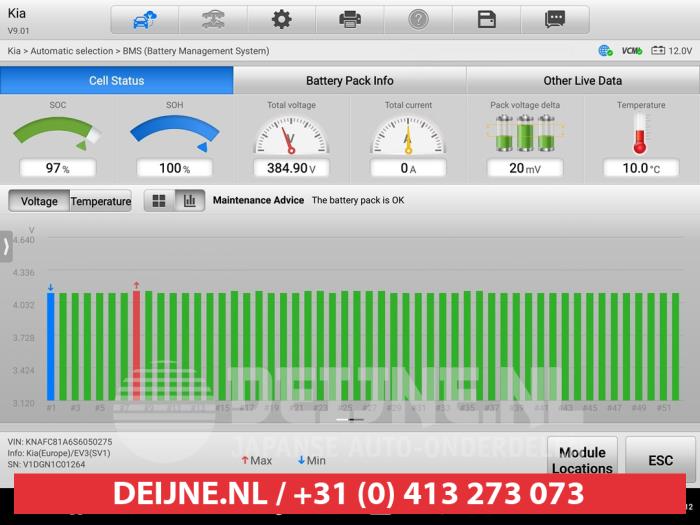This screenshot has width=700, height=525.
Task: Click the Temperature thermometer icon
Action: (640, 133)
